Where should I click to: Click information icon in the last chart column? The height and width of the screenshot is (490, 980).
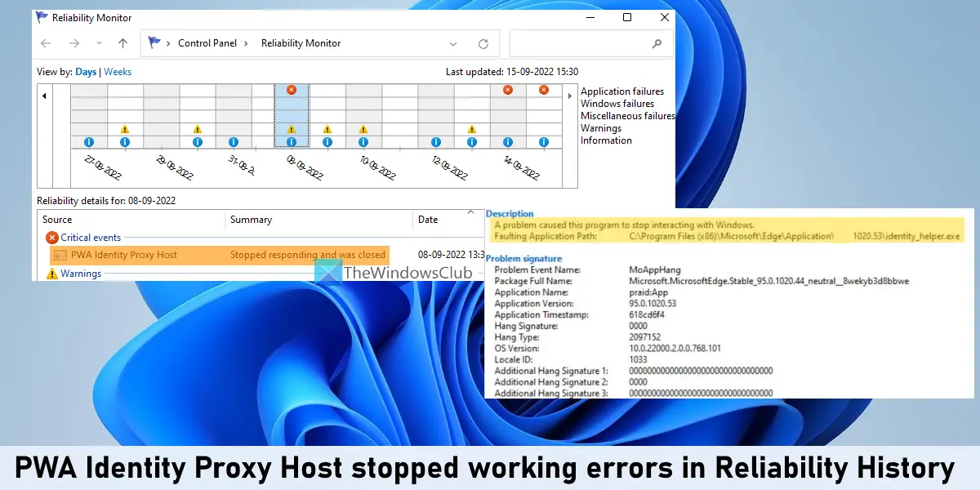544,142
